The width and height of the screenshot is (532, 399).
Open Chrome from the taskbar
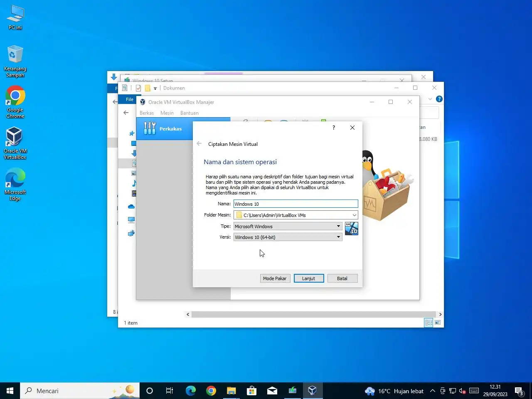coord(211,391)
